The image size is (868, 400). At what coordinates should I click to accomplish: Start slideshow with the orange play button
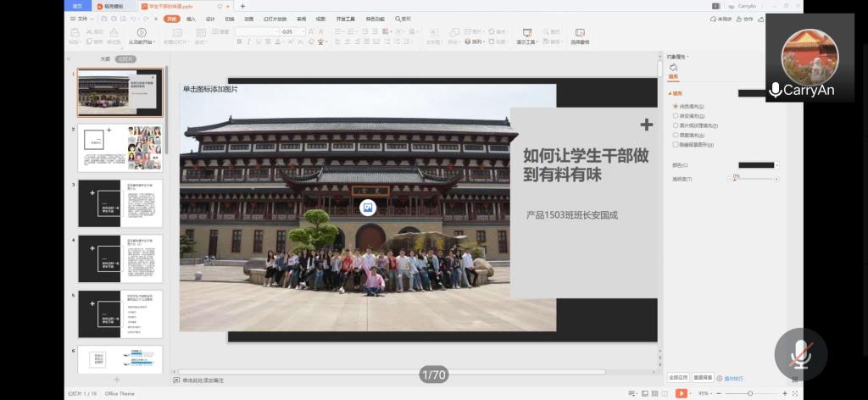point(681,393)
